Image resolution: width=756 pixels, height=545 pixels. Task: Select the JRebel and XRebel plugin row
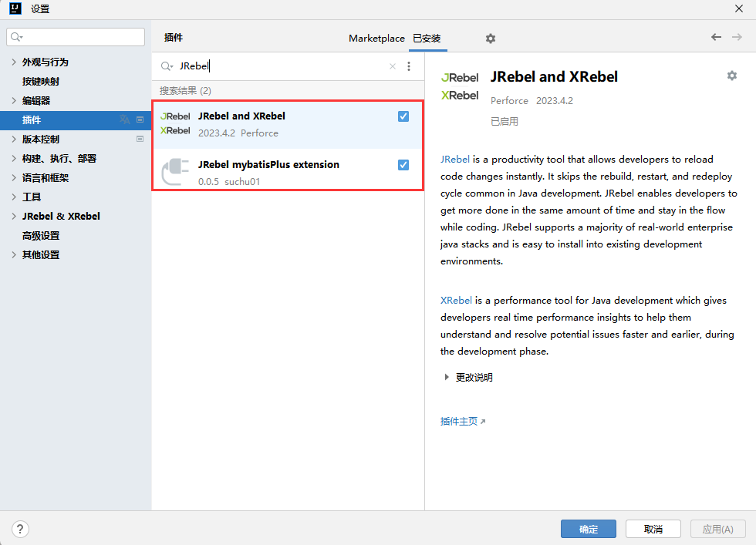(x=288, y=124)
